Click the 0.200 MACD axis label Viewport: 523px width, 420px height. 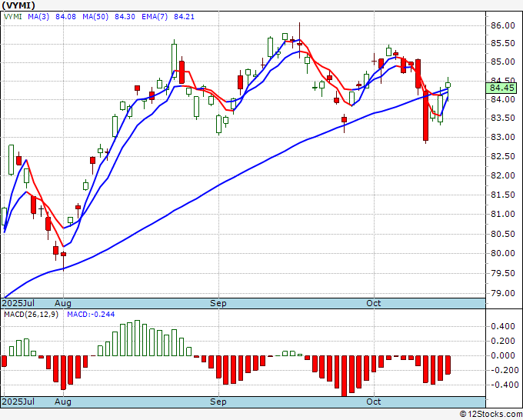click(x=503, y=341)
